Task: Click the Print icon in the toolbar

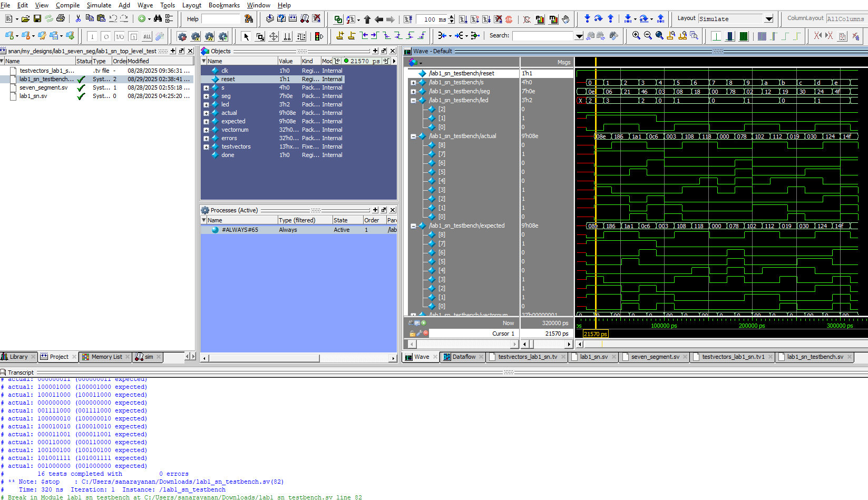Action: [x=61, y=19]
